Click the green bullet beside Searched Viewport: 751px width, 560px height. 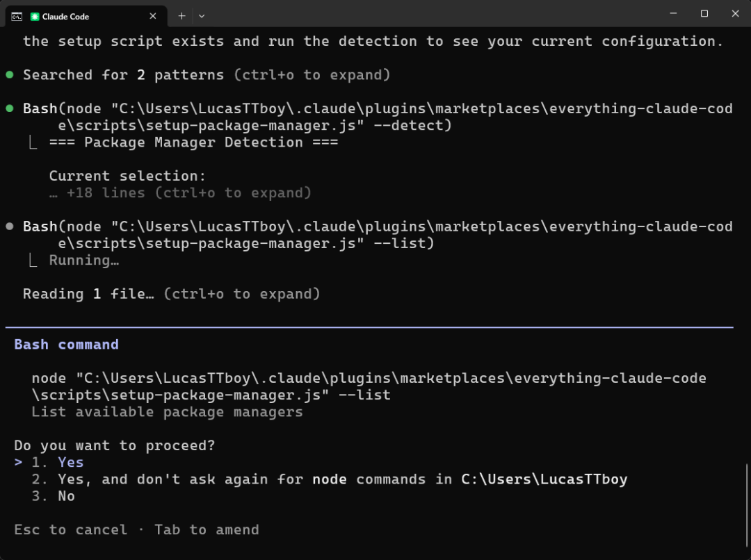tap(10, 74)
